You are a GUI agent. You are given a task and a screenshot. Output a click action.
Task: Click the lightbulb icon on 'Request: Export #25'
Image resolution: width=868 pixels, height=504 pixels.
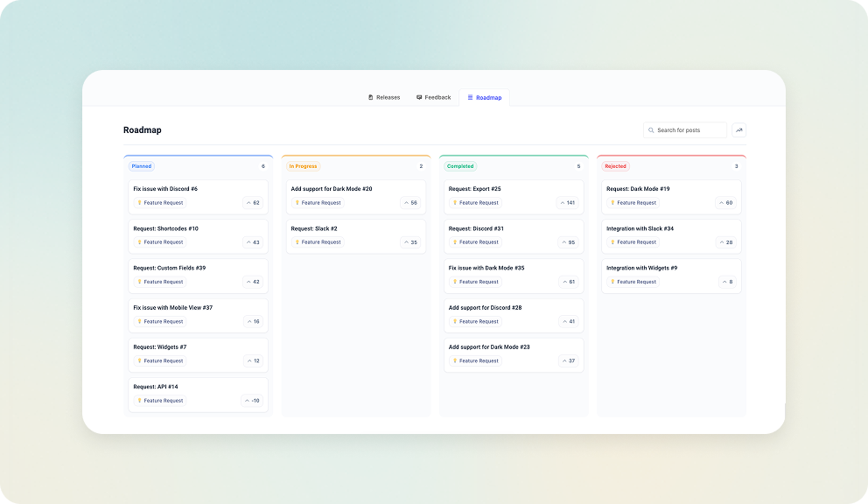point(454,202)
